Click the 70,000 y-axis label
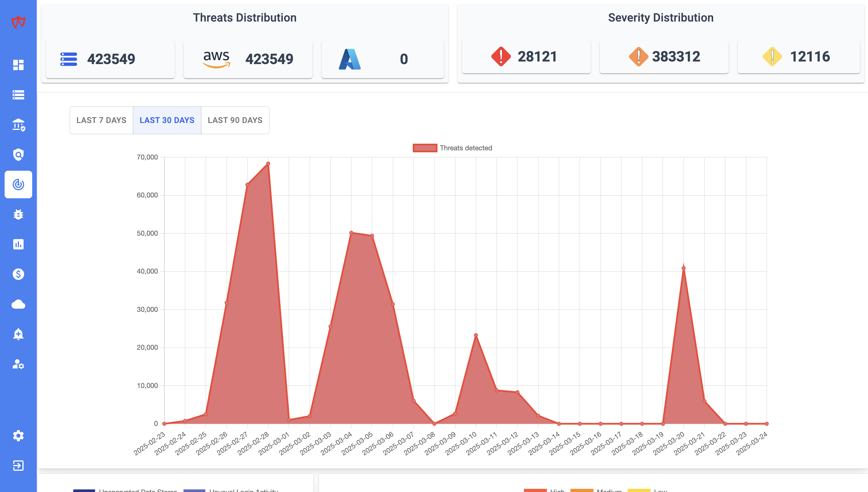Image resolution: width=868 pixels, height=492 pixels. (x=147, y=157)
